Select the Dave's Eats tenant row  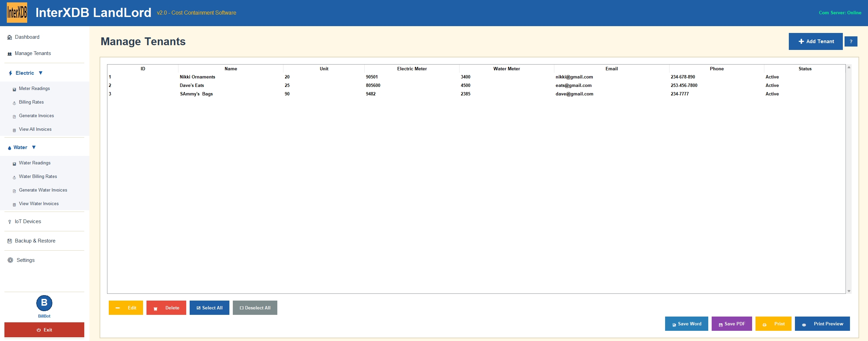point(476,85)
